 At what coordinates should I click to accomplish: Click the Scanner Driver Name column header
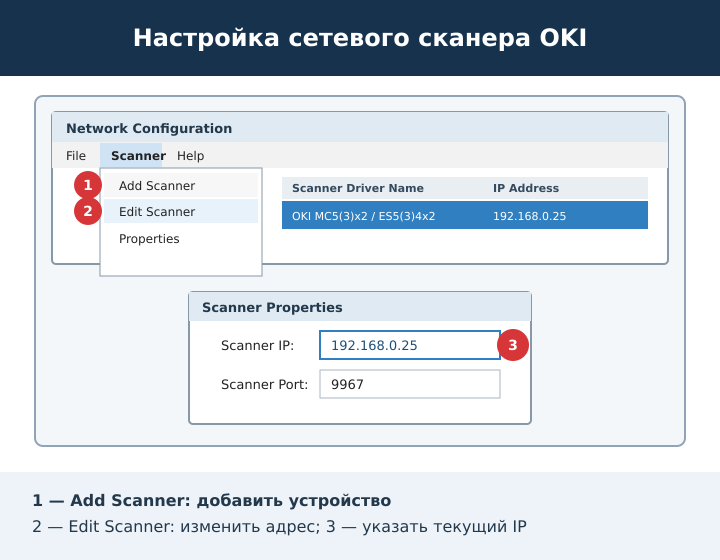pyautogui.click(x=358, y=188)
